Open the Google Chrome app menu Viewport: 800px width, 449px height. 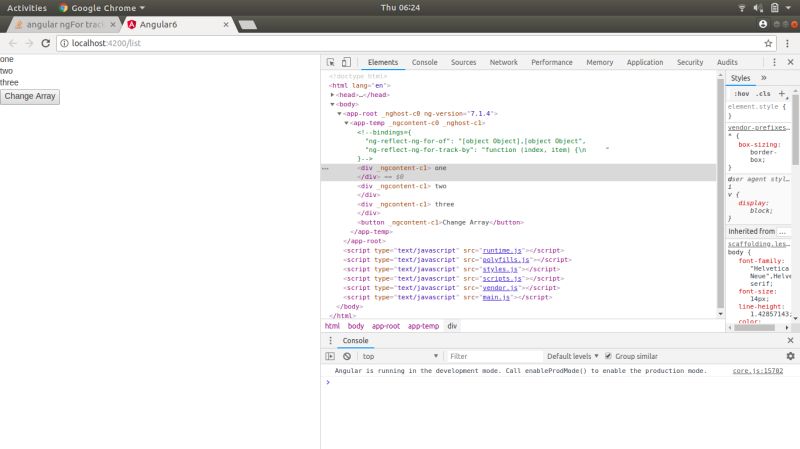coord(102,8)
